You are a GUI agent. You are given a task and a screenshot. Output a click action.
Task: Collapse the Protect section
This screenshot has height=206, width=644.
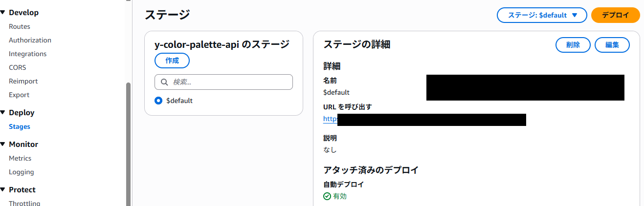tap(3, 190)
